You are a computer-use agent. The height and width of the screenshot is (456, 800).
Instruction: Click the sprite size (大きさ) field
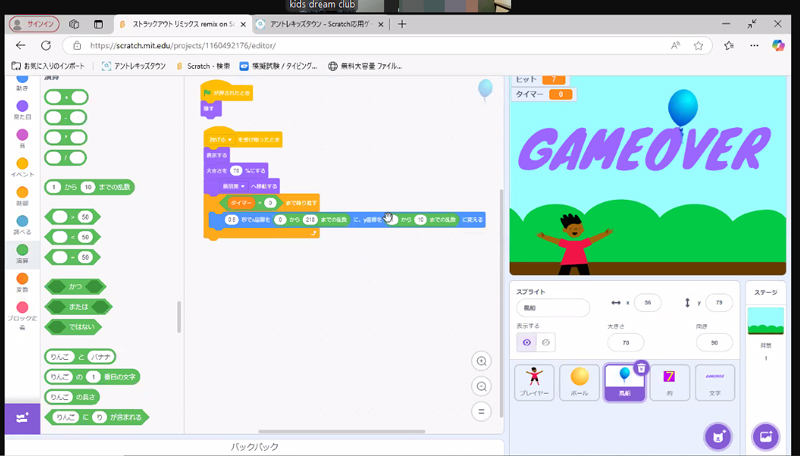pos(626,343)
